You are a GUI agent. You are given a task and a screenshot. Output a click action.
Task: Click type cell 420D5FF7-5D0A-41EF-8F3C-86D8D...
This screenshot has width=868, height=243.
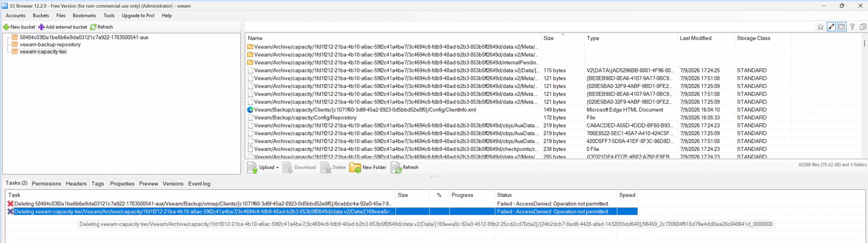point(630,141)
